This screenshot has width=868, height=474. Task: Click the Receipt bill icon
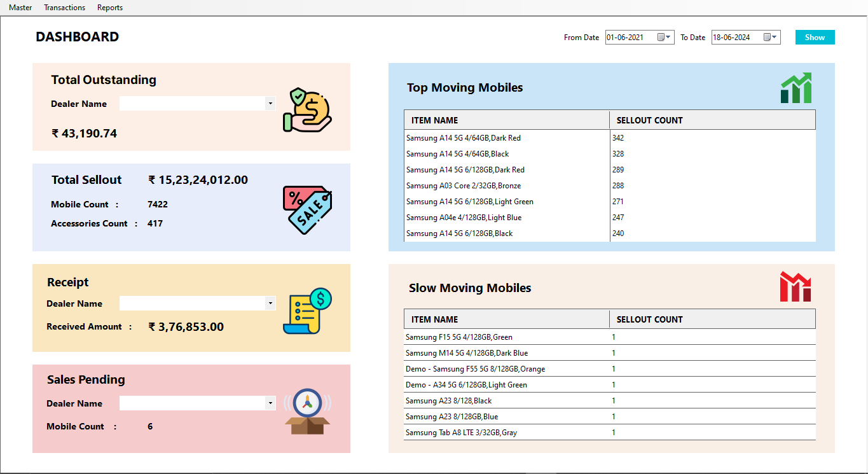307,311
